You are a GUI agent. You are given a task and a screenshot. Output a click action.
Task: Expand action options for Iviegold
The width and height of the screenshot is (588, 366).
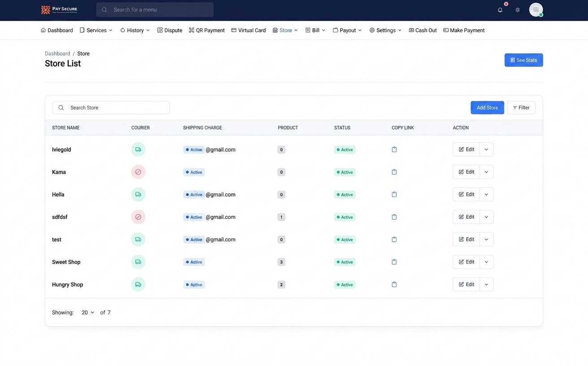point(486,149)
